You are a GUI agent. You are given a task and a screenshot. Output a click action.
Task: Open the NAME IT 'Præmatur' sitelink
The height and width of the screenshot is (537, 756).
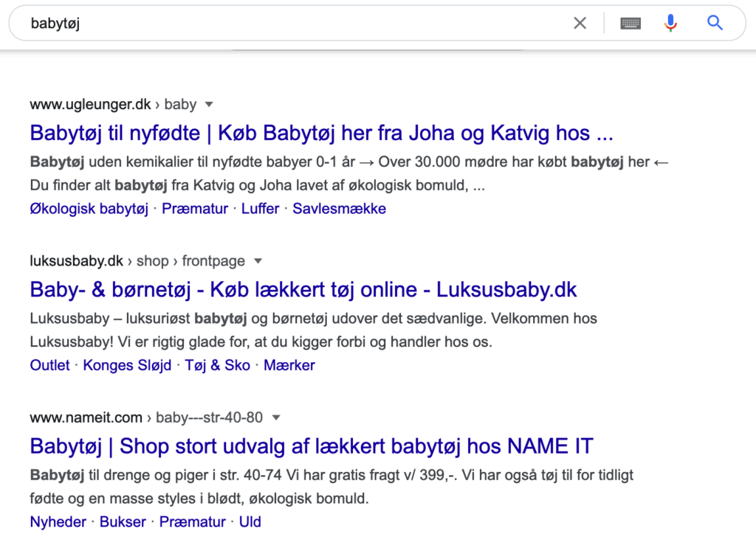[x=193, y=522]
